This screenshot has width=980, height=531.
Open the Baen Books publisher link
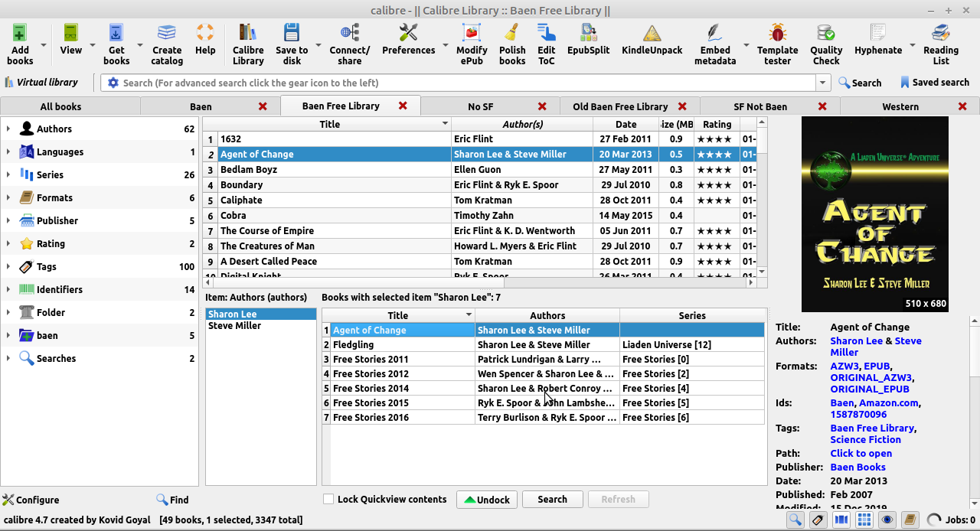857,467
